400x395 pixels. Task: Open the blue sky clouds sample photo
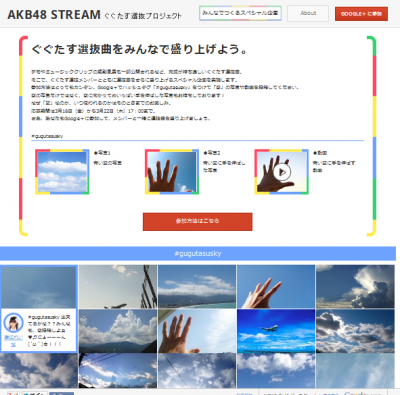coord(62,172)
